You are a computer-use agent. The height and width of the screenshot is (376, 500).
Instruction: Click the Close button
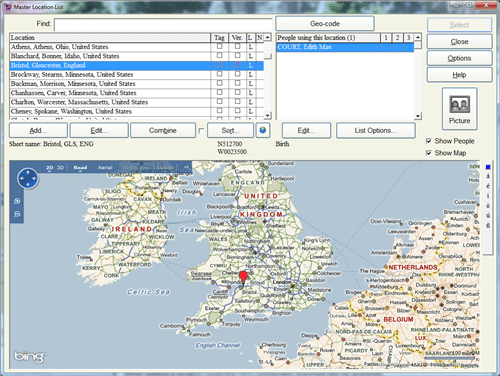[459, 42]
